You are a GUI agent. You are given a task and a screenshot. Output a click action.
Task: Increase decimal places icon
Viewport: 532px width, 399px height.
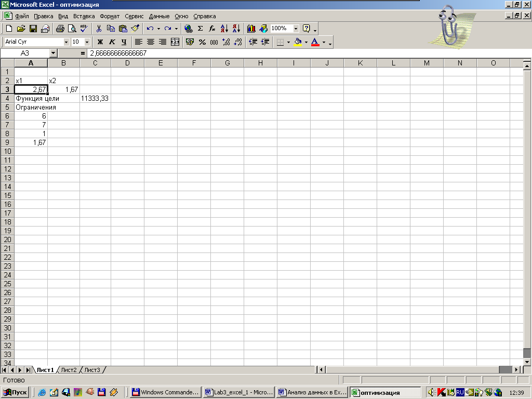226,42
